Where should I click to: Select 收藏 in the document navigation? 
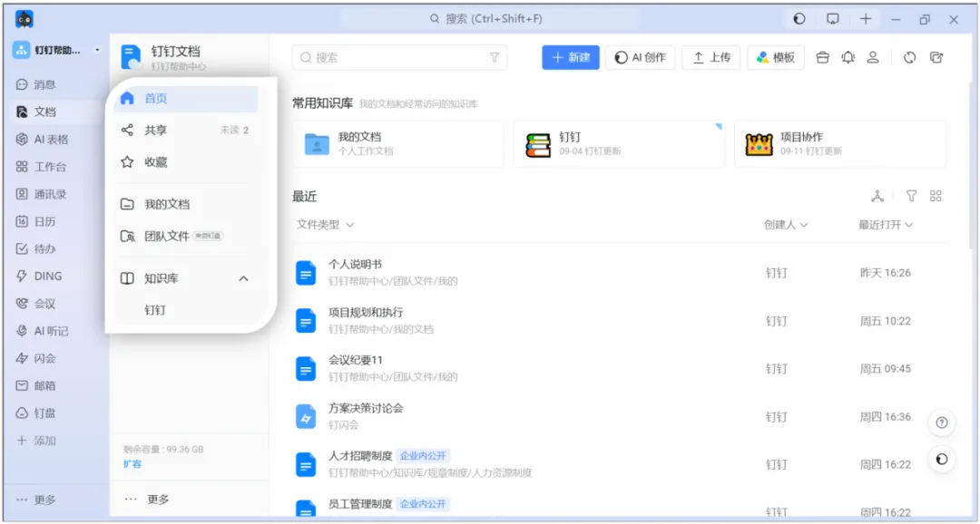click(186, 162)
